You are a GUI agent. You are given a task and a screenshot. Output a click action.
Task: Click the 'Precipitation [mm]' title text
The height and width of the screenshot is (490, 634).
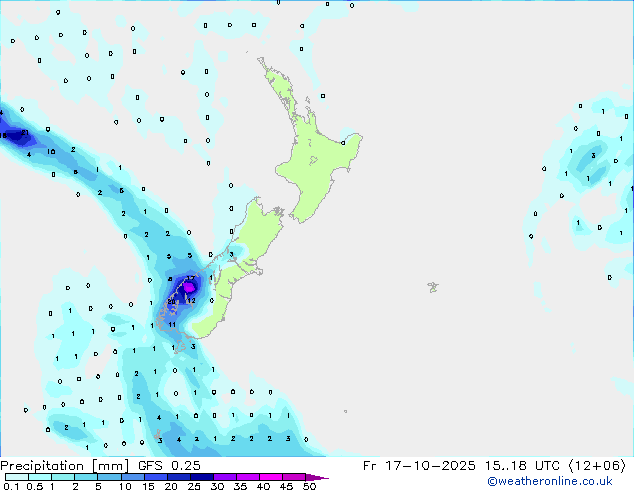[64, 466]
